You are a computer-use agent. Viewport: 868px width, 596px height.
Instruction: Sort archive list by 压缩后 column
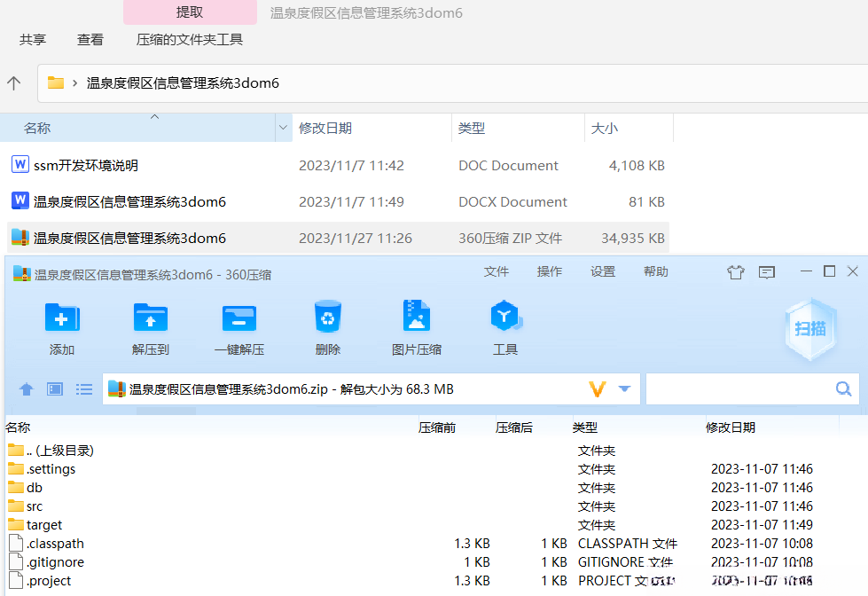513,427
